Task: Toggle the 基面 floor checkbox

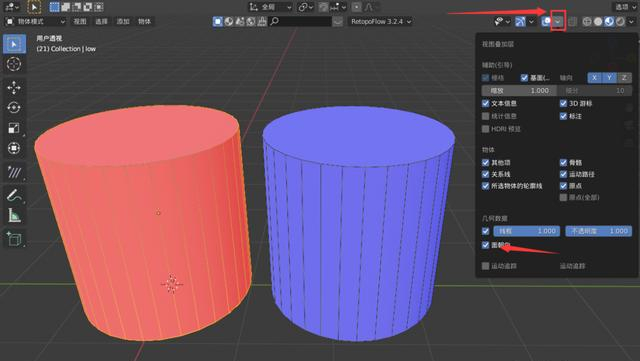Action: point(524,78)
